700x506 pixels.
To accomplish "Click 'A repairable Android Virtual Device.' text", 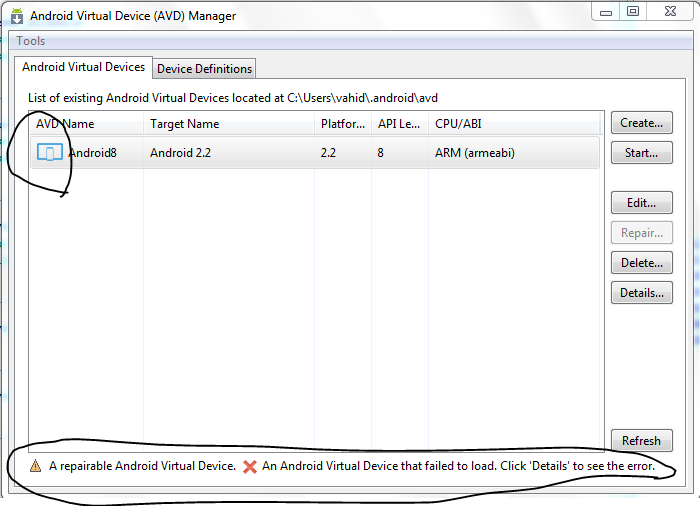I will tap(142, 466).
